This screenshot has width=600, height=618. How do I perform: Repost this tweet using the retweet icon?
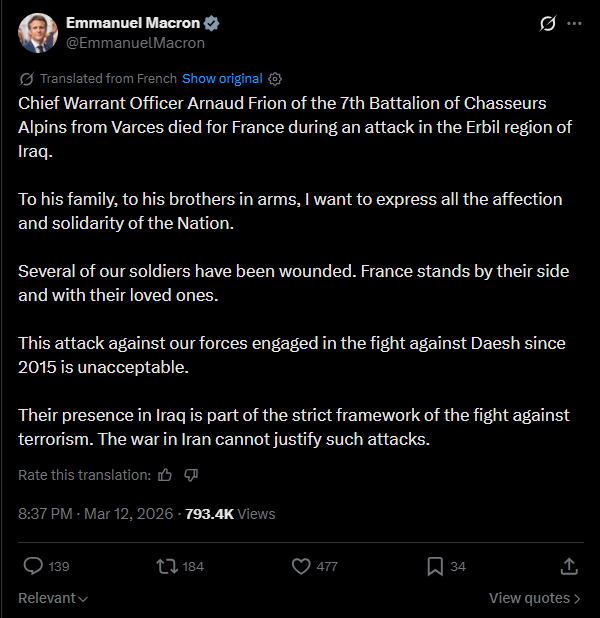[x=167, y=566]
